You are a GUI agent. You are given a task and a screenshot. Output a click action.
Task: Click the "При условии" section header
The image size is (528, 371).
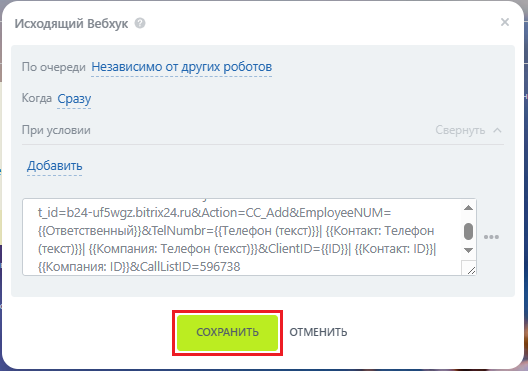[56, 130]
